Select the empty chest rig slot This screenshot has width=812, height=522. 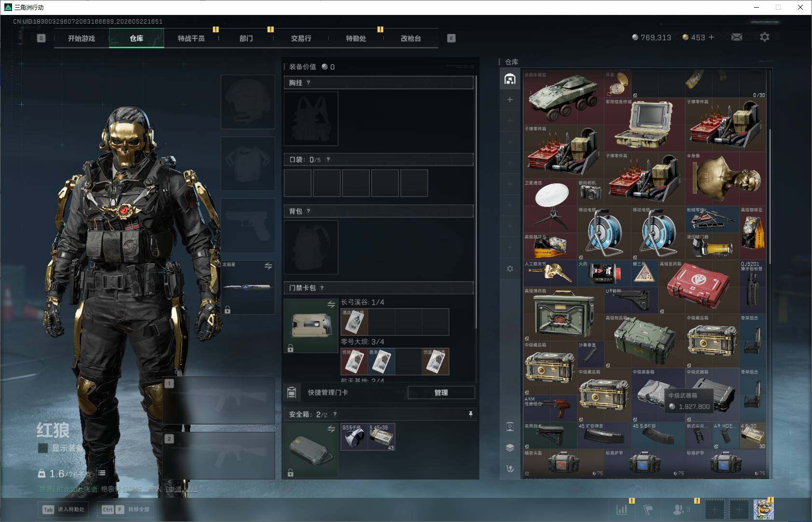[311, 119]
